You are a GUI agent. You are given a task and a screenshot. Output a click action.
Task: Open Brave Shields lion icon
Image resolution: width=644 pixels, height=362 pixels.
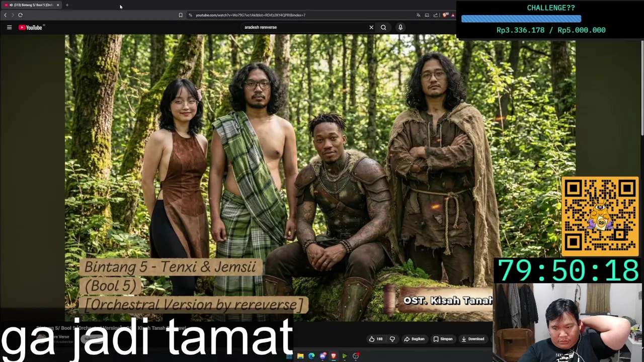[445, 15]
